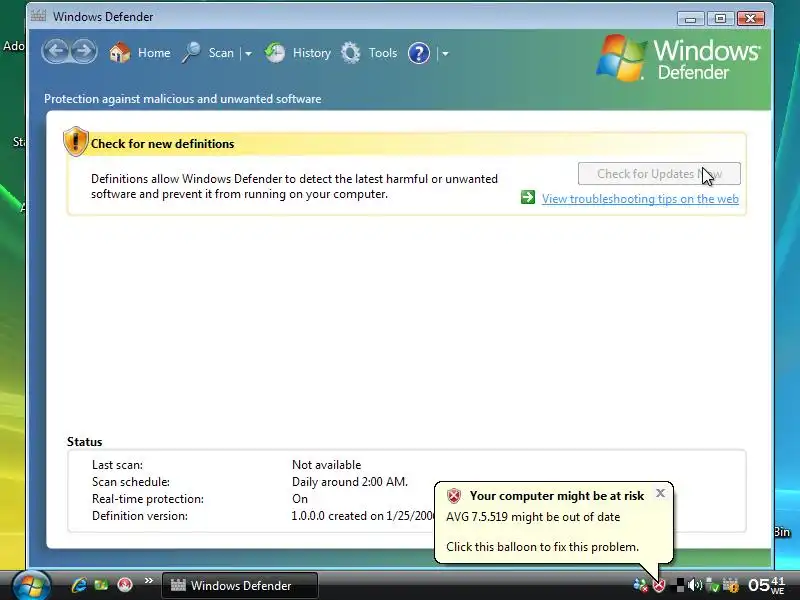Go back with the Back arrow button
This screenshot has width=800, height=600.
tap(56, 52)
